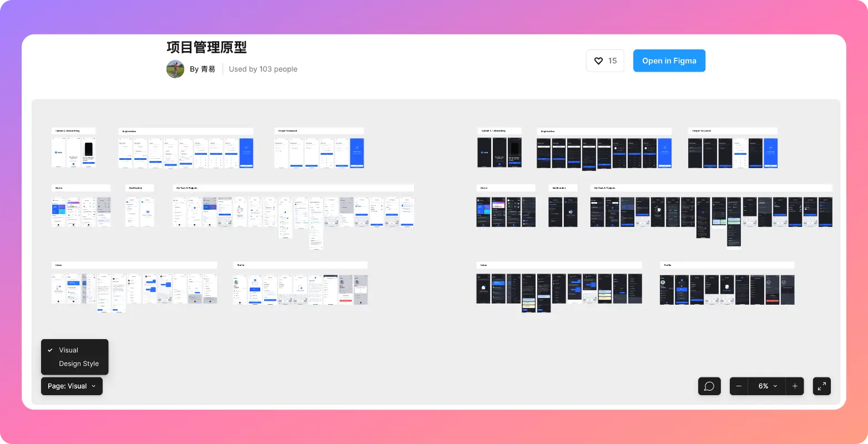Click the Used by 103 people text
The image size is (868, 444).
[263, 69]
